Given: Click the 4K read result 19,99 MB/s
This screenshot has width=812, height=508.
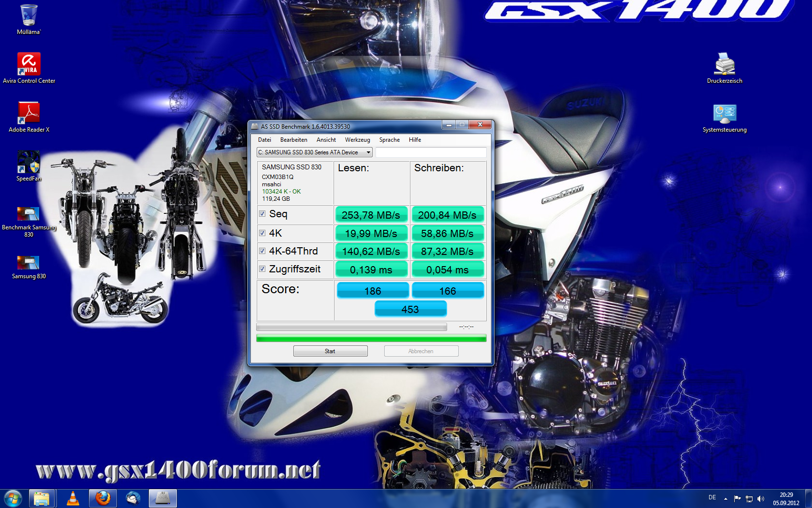Looking at the screenshot, I should [x=371, y=233].
